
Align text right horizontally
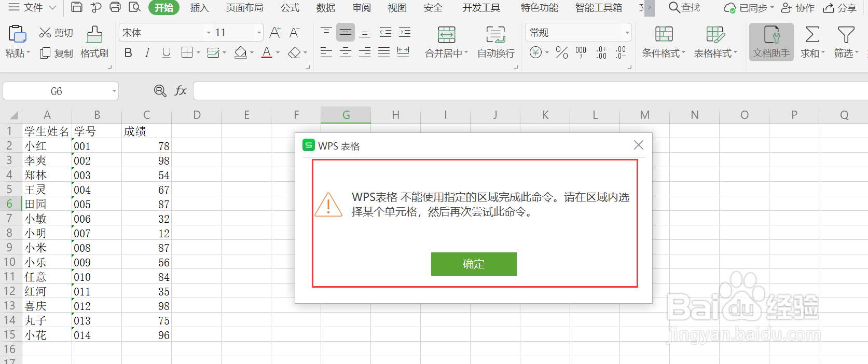pyautogui.click(x=365, y=52)
